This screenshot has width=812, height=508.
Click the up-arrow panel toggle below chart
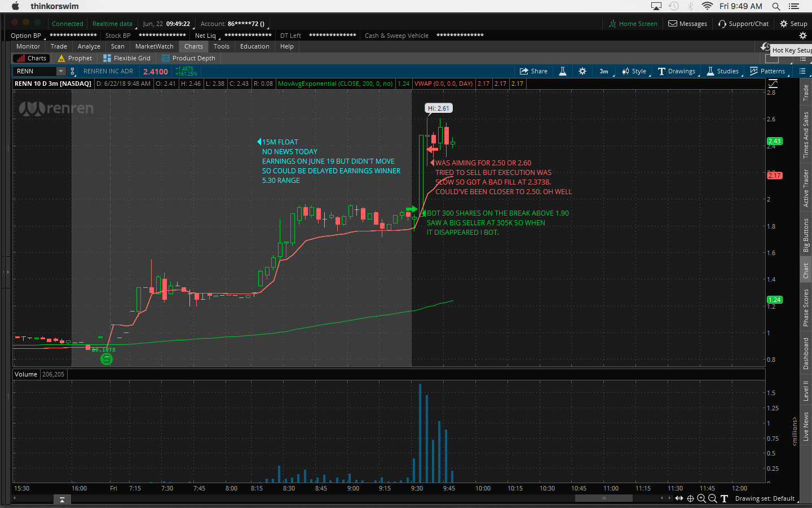pyautogui.click(x=62, y=500)
